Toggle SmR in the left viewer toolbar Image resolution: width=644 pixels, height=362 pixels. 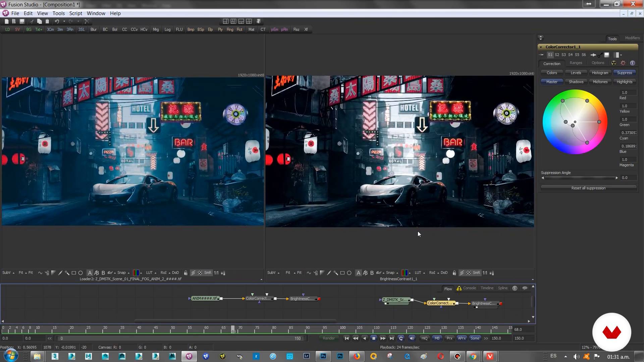point(208,273)
